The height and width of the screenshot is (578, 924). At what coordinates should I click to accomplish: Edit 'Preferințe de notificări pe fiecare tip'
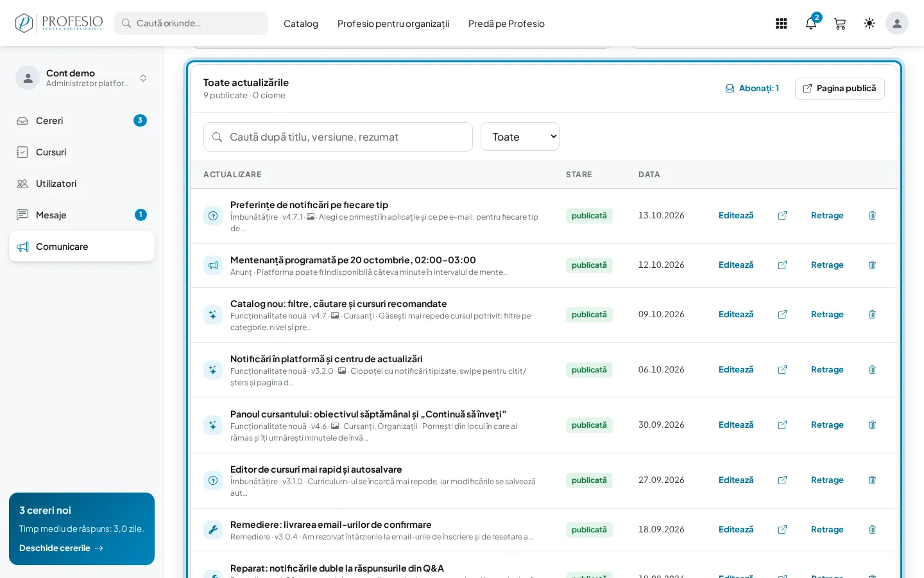pyautogui.click(x=736, y=216)
